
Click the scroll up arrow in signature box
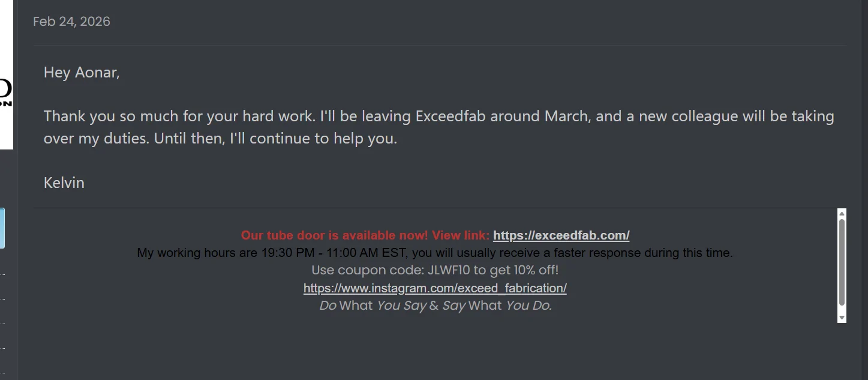point(842,214)
